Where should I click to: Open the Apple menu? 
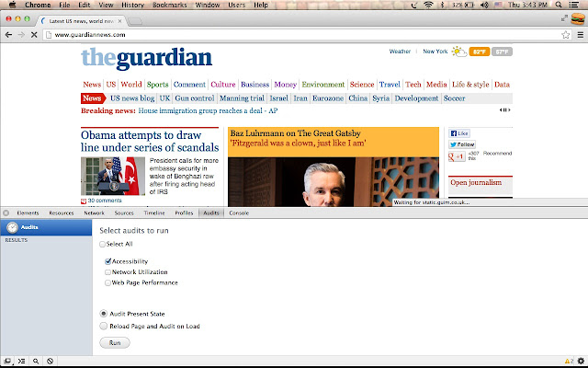(12, 5)
